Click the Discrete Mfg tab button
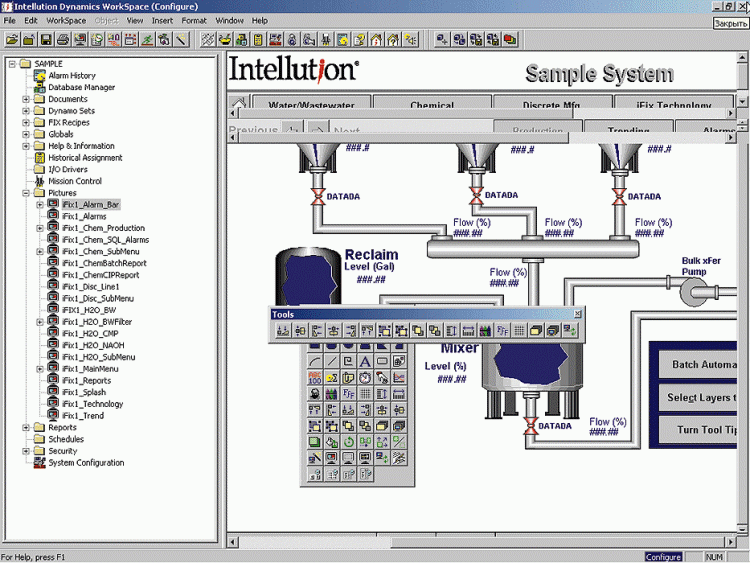This screenshot has width=750, height=563. pyautogui.click(x=552, y=102)
